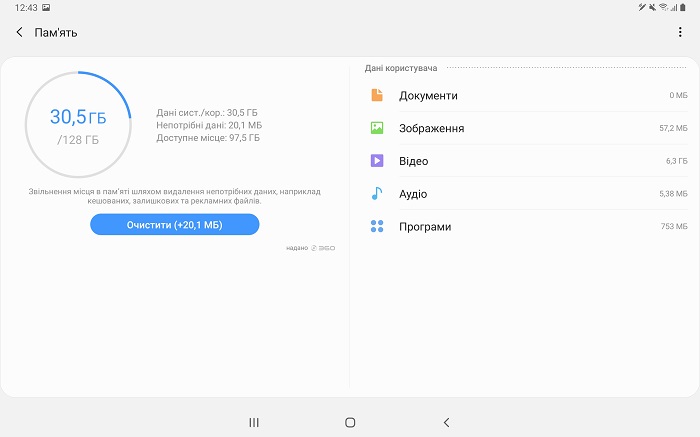This screenshot has width=700, height=437.
Task: Tap the Wi-Fi indicator in status bar
Action: pyautogui.click(x=663, y=7)
